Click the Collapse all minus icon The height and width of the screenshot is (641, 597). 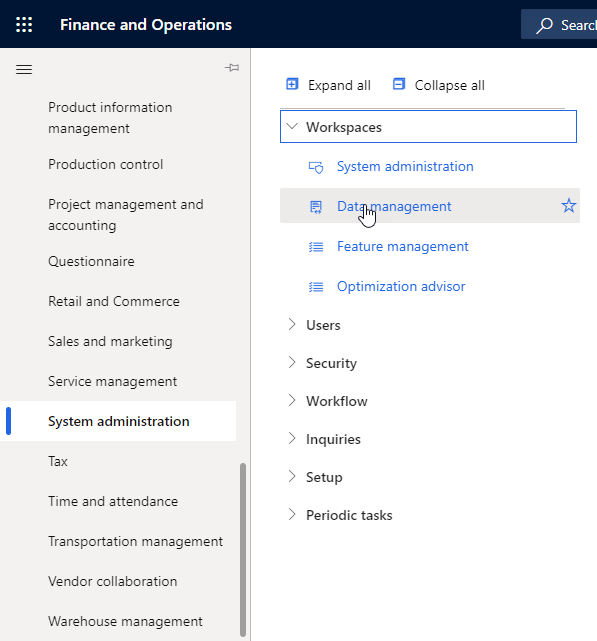[x=399, y=84]
